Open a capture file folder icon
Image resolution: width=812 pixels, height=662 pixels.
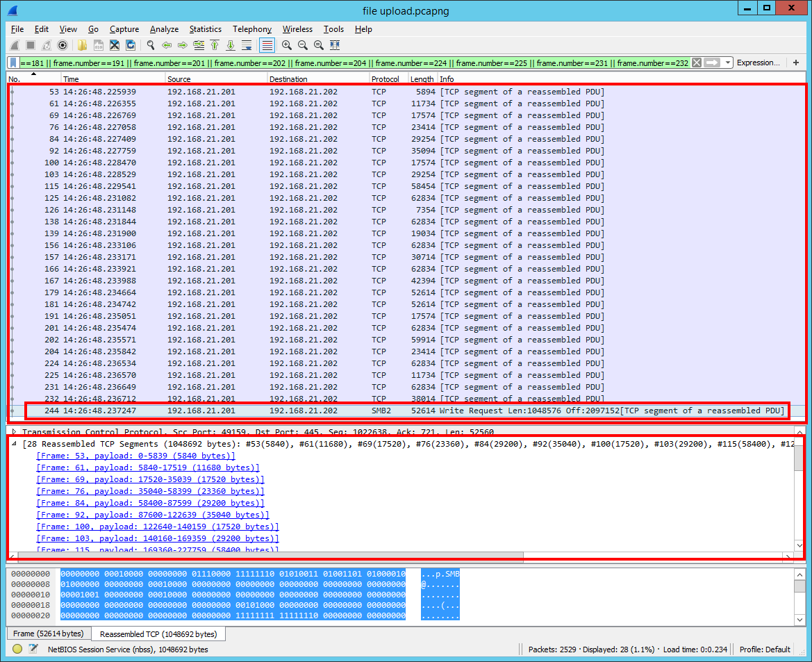pos(83,46)
